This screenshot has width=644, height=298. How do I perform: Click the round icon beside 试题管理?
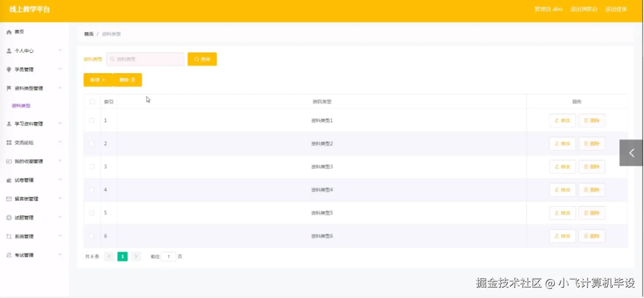pos(9,218)
